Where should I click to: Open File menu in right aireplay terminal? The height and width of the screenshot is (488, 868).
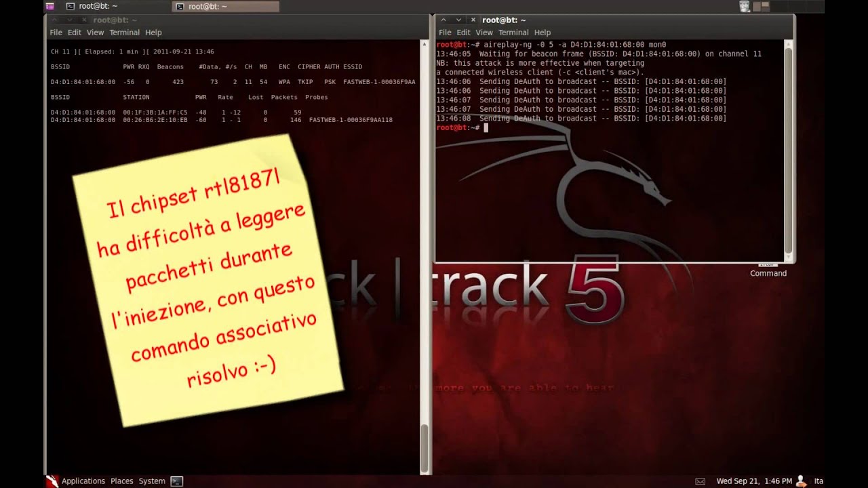pyautogui.click(x=445, y=33)
